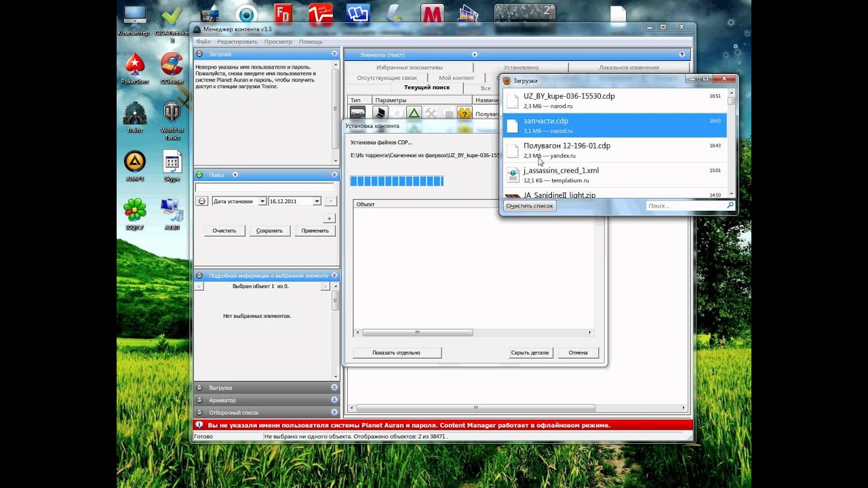The image size is (868, 488).
Task: Click Очистить список in Загрузки window
Action: [529, 205]
